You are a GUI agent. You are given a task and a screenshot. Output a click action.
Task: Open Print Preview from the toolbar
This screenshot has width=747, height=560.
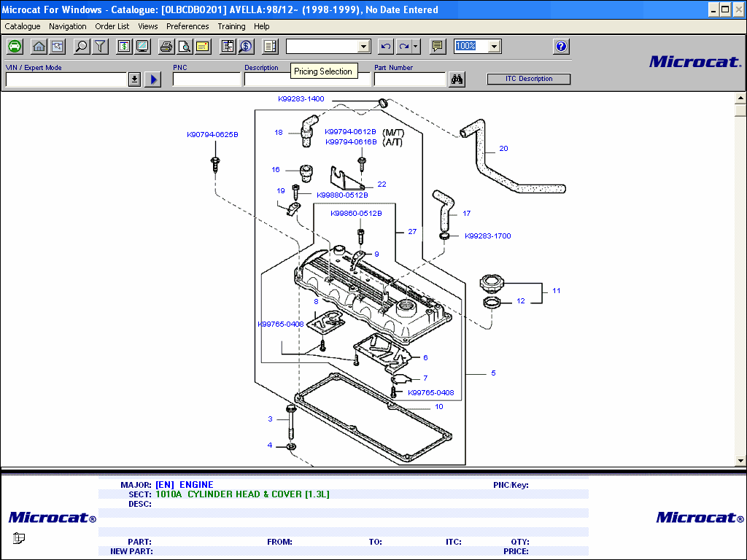pyautogui.click(x=184, y=46)
